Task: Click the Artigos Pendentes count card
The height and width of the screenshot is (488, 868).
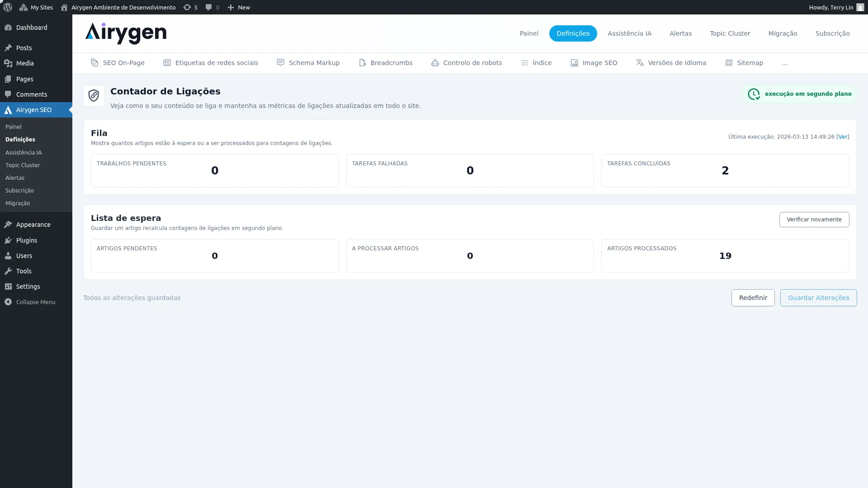Action: coord(215,256)
